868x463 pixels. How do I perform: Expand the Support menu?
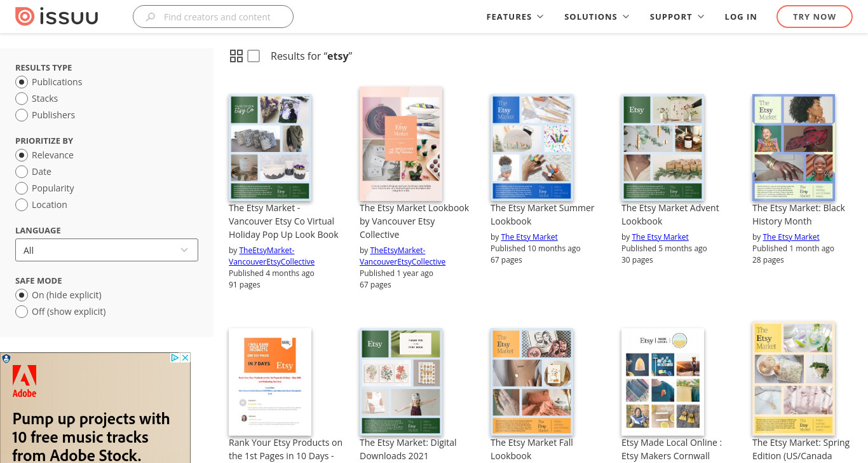(677, 17)
